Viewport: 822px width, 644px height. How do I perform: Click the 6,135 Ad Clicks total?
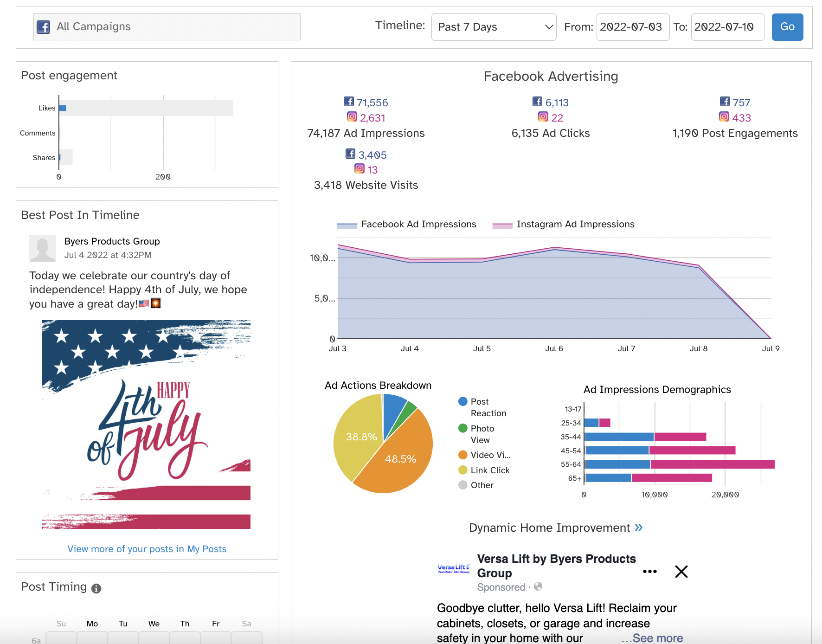point(551,134)
